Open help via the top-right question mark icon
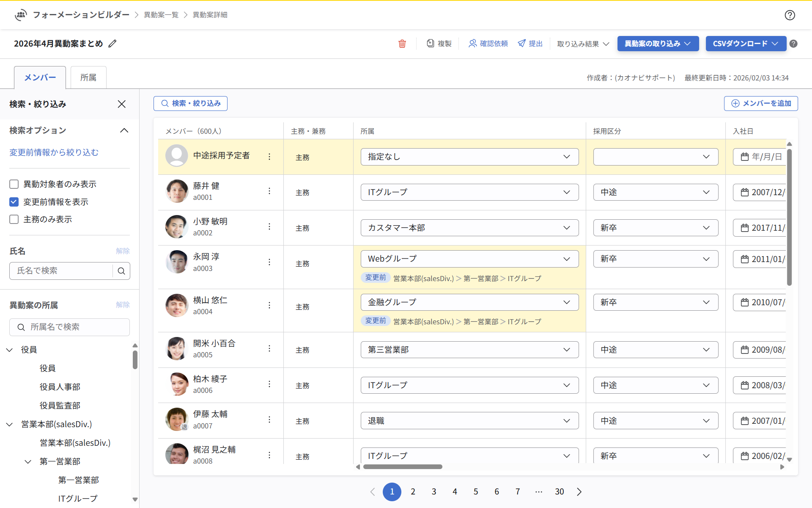This screenshot has height=508, width=812. (790, 15)
